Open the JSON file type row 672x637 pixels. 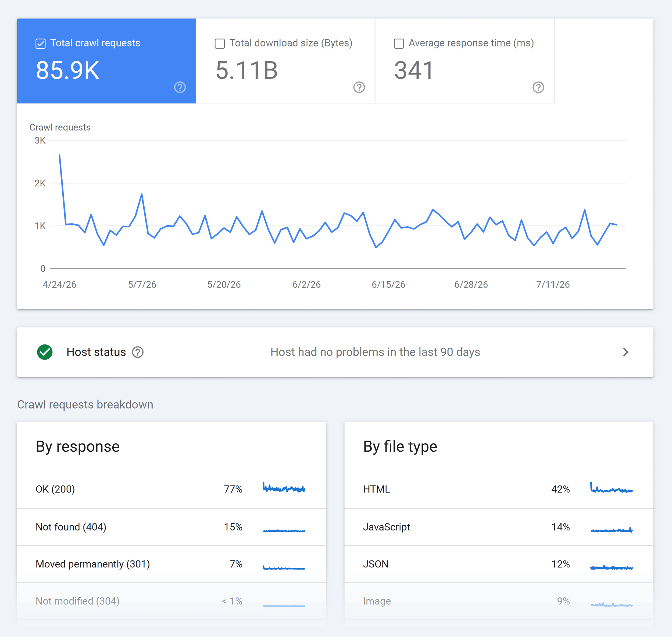pyautogui.click(x=499, y=564)
